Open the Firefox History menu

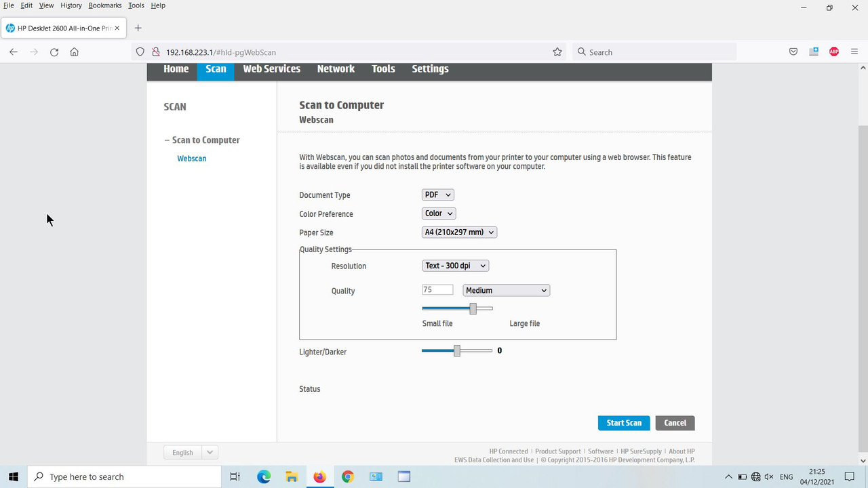[71, 5]
